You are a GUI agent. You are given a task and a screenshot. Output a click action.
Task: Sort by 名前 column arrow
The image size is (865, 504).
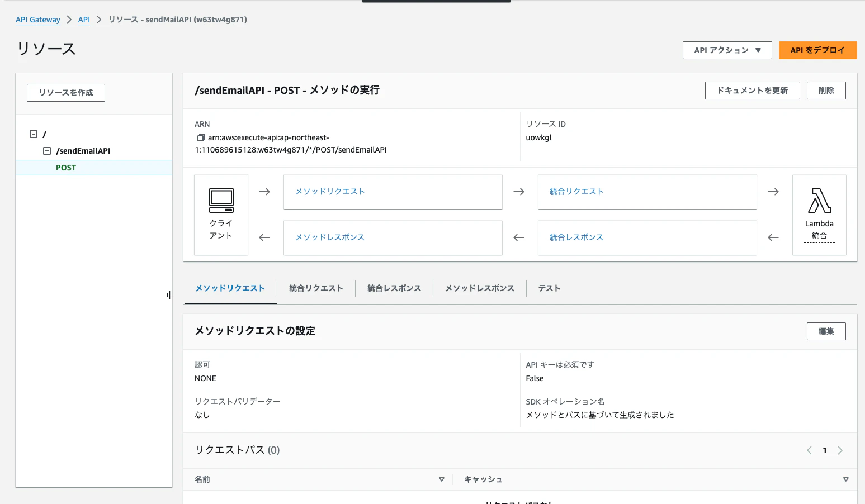pos(442,479)
